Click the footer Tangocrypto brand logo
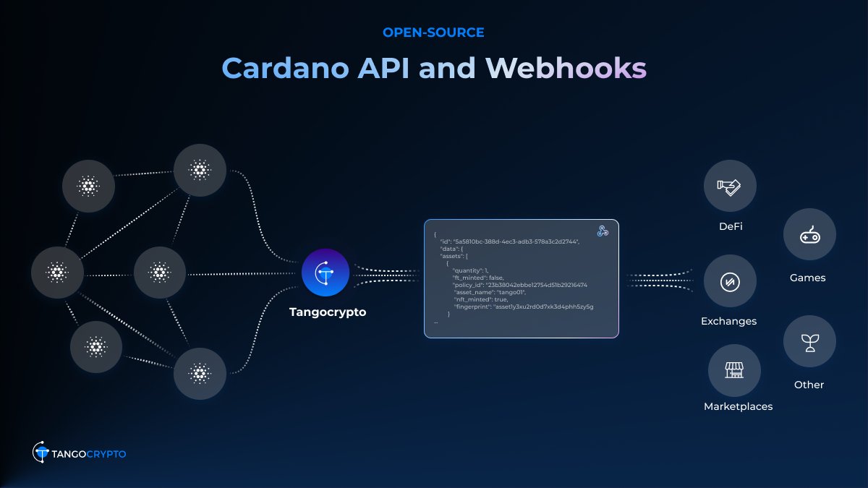Image resolution: width=868 pixels, height=488 pixels. [80, 453]
